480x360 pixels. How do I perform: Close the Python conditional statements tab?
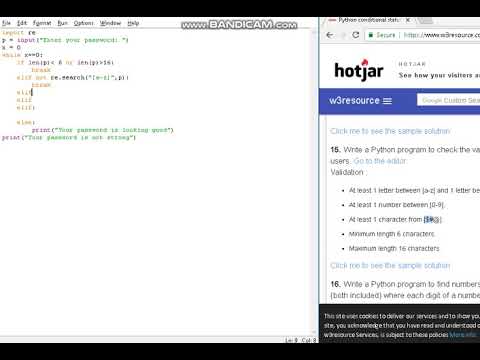(x=408, y=20)
